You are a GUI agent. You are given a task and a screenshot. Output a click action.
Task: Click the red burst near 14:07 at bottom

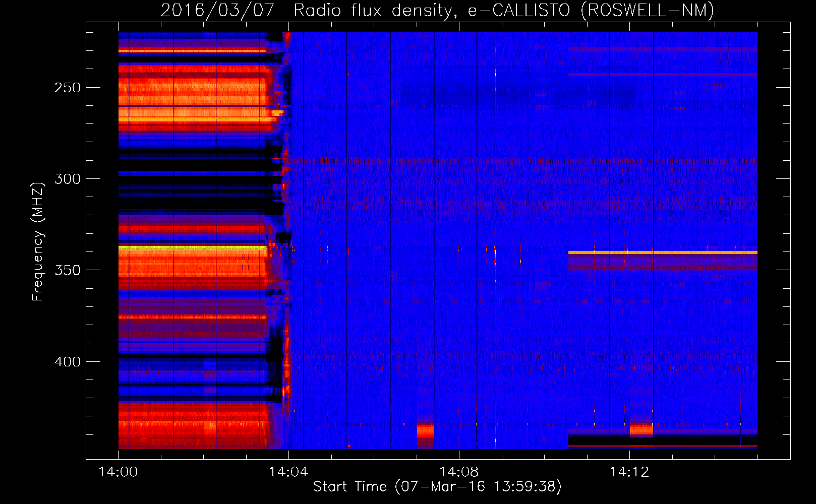[425, 432]
